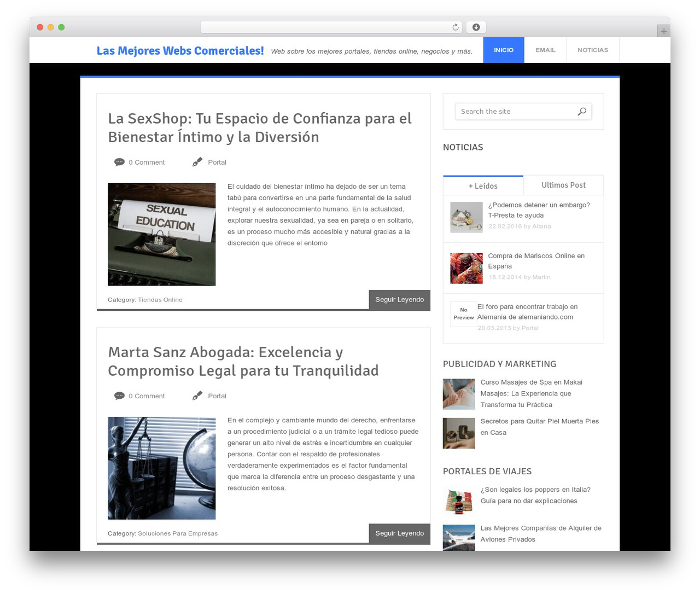Open Compra de Mariscos Online en España
Screen dimensions: 700x593
[536, 261]
